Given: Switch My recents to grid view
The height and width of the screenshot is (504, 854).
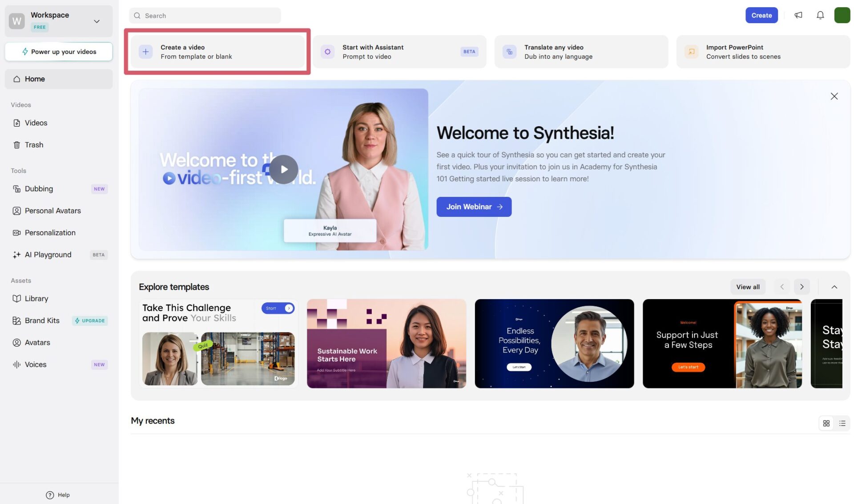Looking at the screenshot, I should (826, 424).
